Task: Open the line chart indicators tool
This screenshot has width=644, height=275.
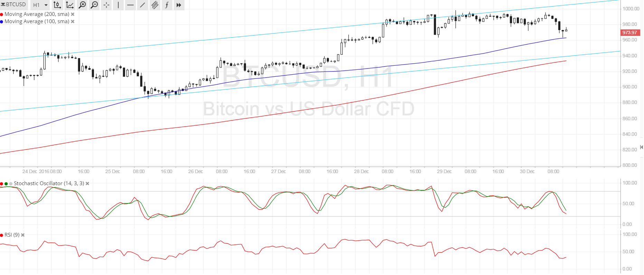Action: [x=70, y=5]
